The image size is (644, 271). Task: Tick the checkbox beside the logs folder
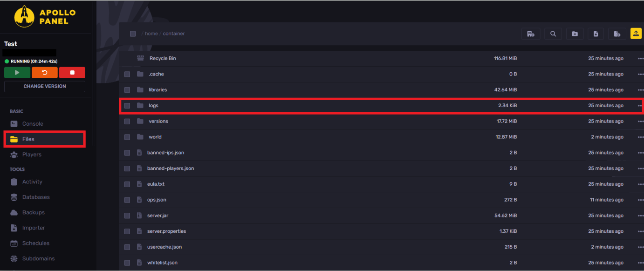coord(127,106)
